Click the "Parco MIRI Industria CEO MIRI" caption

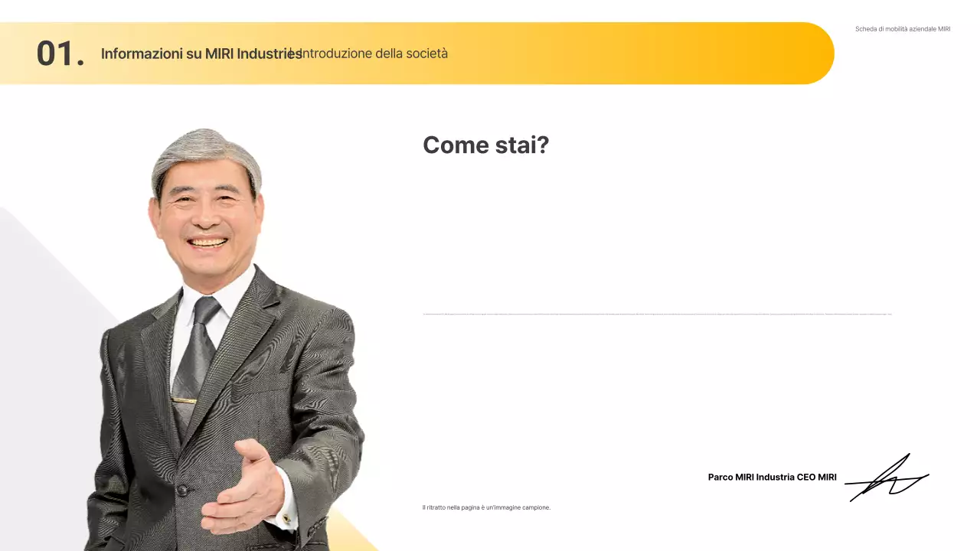click(772, 478)
